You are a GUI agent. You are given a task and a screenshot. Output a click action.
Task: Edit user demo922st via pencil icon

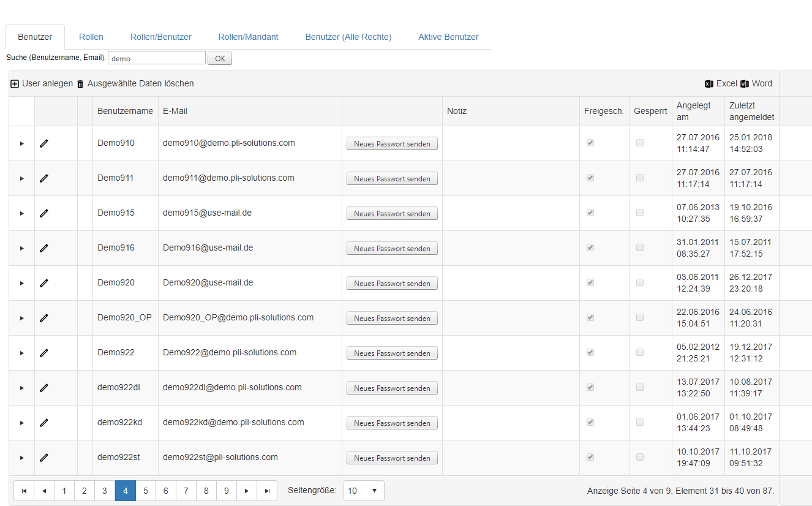pos(43,458)
